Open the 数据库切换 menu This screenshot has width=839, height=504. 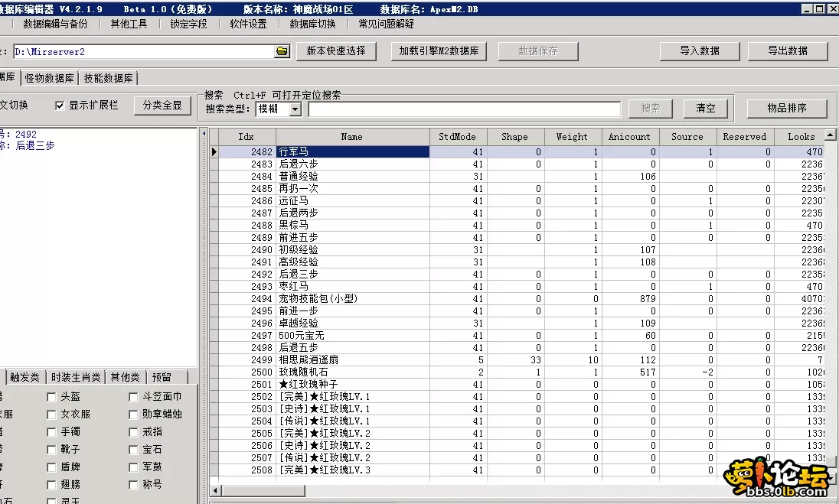pyautogui.click(x=313, y=24)
